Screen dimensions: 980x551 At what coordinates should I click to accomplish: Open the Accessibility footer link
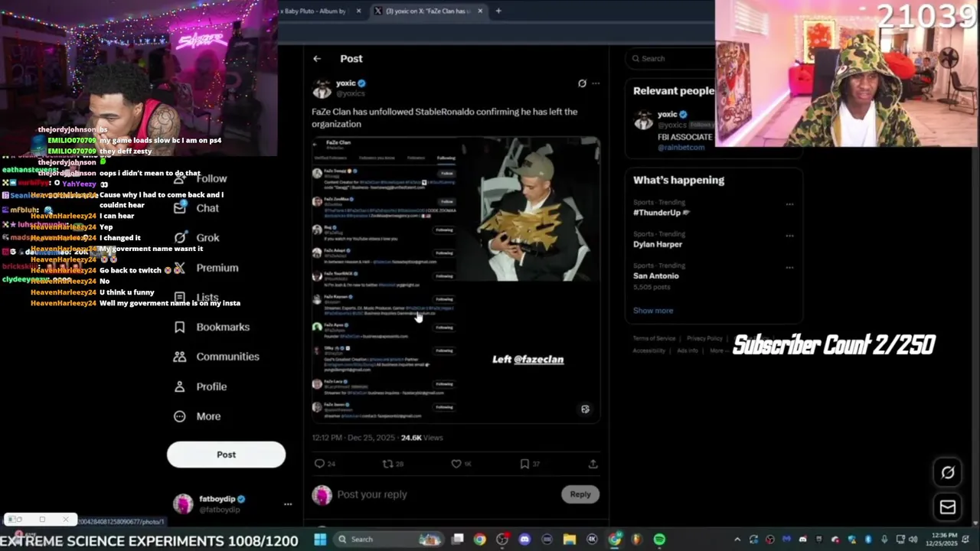(x=649, y=350)
